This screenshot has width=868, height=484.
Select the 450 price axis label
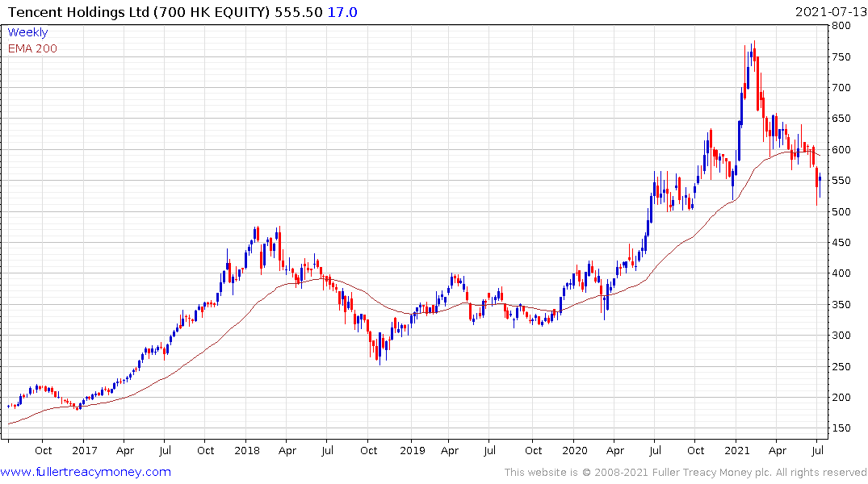tap(841, 242)
